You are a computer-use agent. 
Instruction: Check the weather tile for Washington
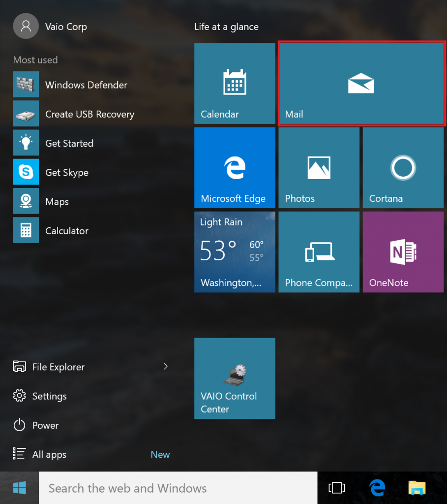coord(235,252)
